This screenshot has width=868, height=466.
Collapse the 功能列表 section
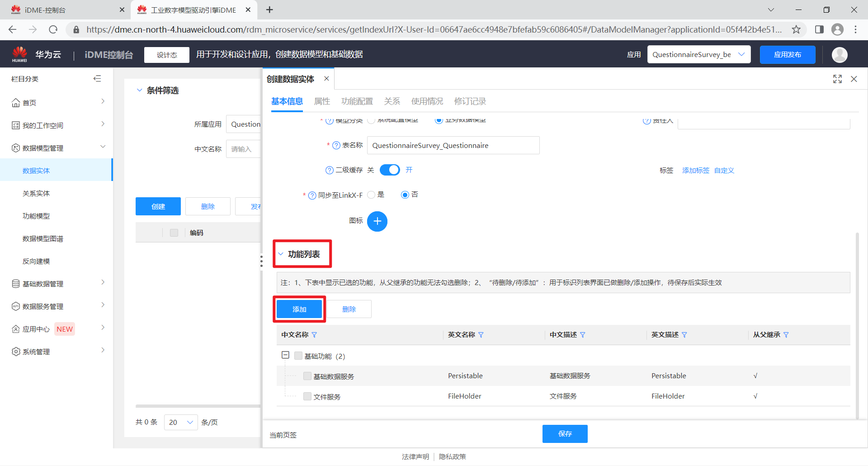tap(281, 254)
